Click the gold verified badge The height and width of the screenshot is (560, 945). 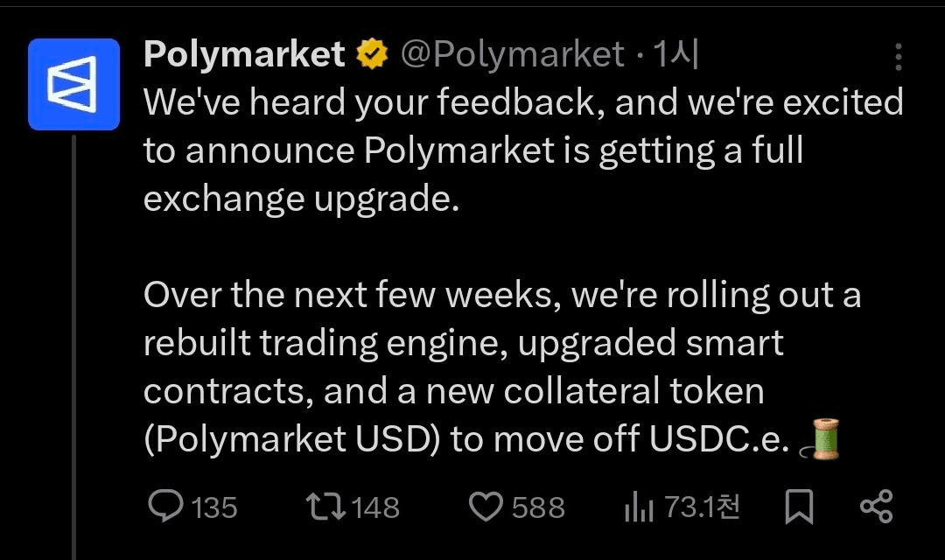pos(372,56)
